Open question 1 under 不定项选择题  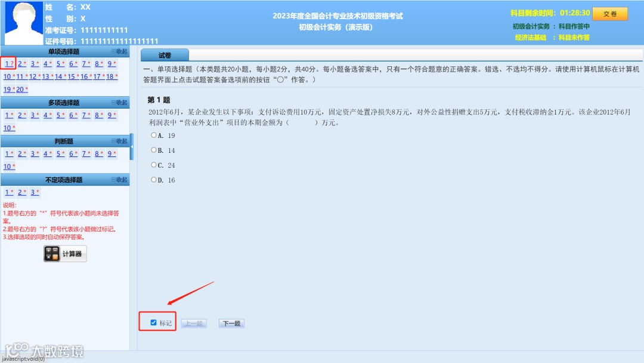click(x=9, y=192)
